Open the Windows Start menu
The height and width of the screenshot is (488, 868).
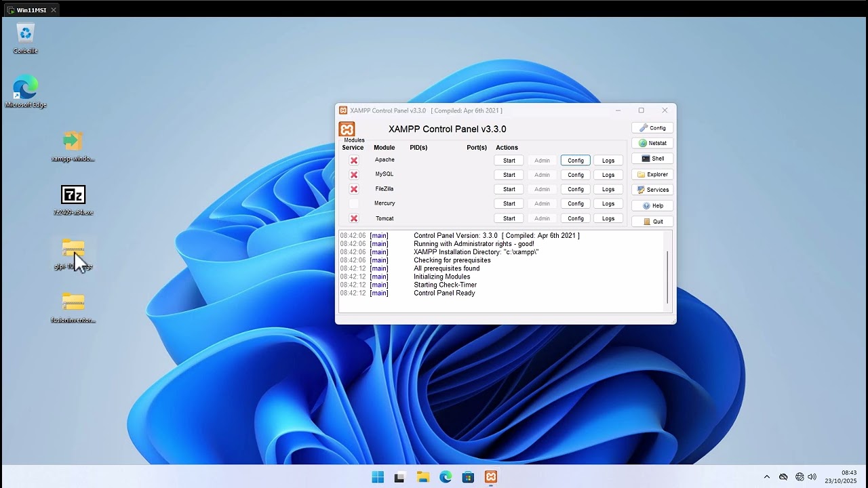tap(378, 477)
